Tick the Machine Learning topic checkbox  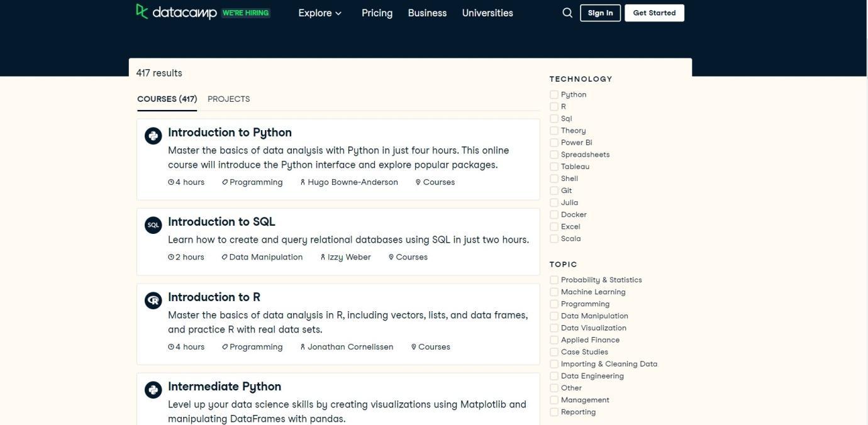click(554, 292)
